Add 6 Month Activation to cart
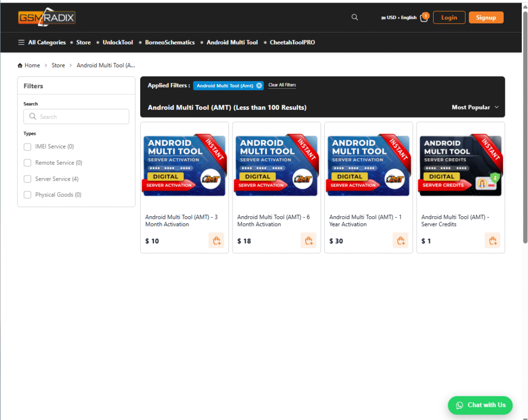528x420 pixels. pyautogui.click(x=308, y=240)
